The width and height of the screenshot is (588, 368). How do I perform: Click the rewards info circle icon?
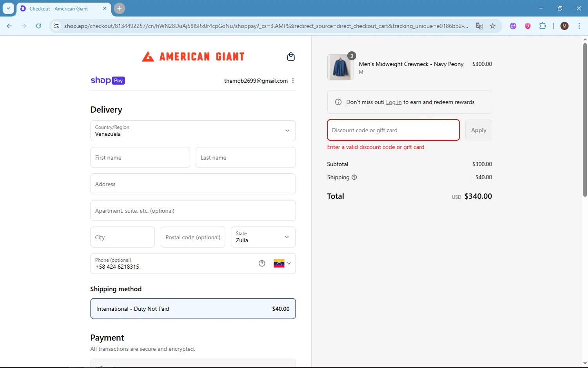(x=338, y=102)
